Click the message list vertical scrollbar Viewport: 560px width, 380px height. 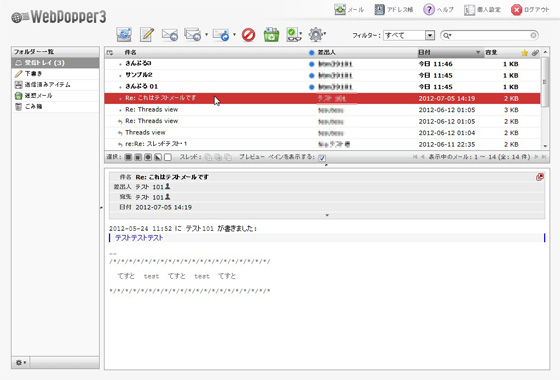pyautogui.click(x=545, y=82)
